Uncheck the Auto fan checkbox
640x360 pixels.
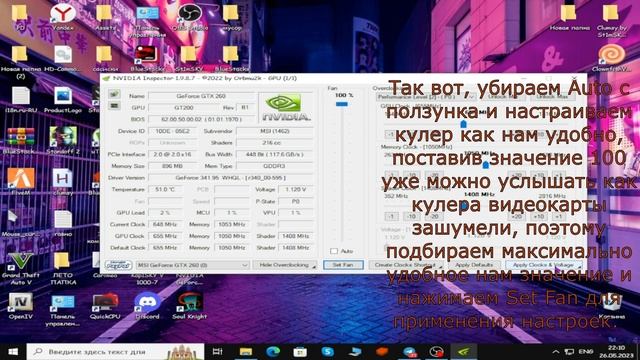tap(334, 251)
